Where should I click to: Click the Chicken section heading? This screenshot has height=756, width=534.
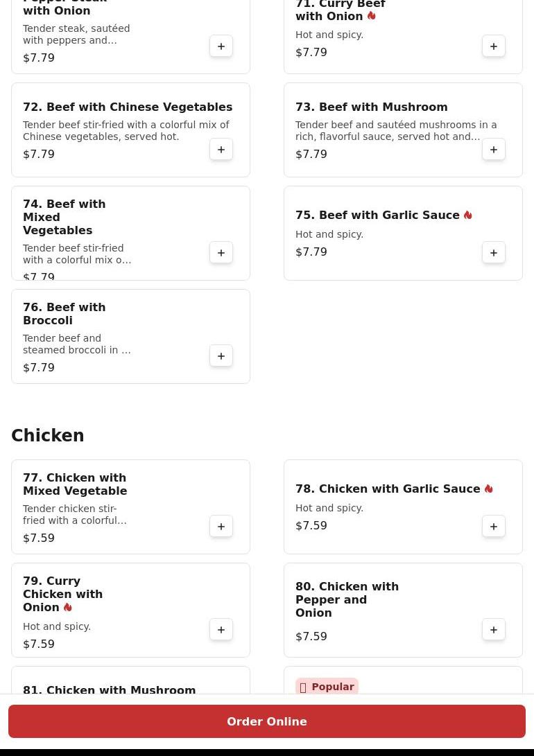[47, 435]
